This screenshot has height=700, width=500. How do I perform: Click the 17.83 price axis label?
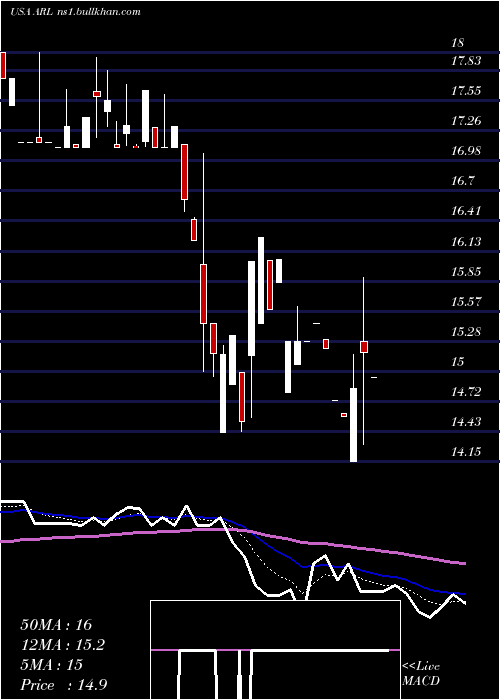pos(466,61)
